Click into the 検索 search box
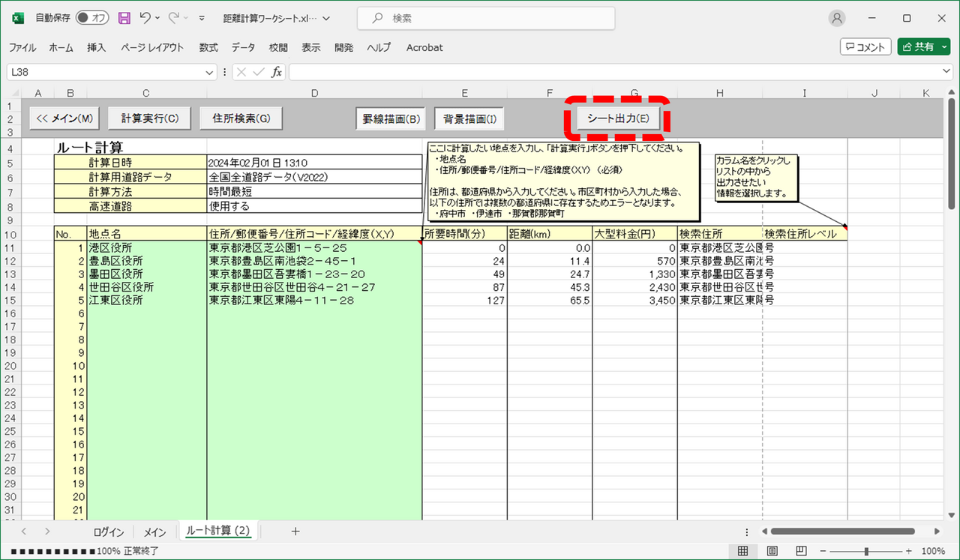Screen dimensions: 960x560 [486, 18]
